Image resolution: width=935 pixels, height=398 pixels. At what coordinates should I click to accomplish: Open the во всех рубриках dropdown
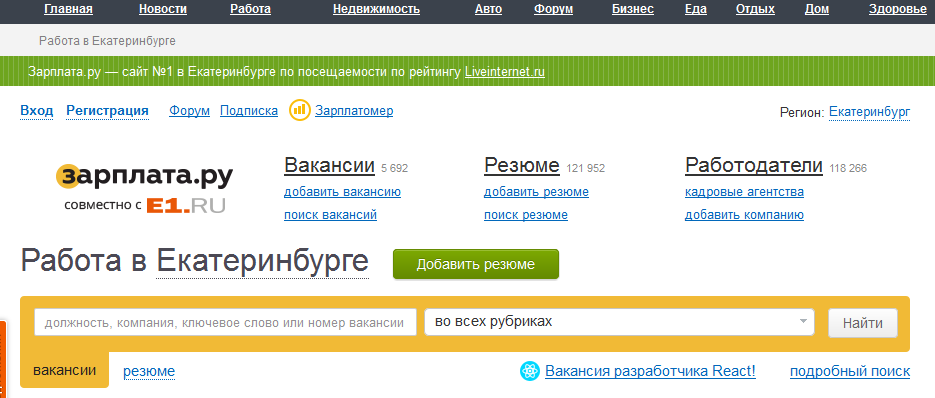(619, 322)
